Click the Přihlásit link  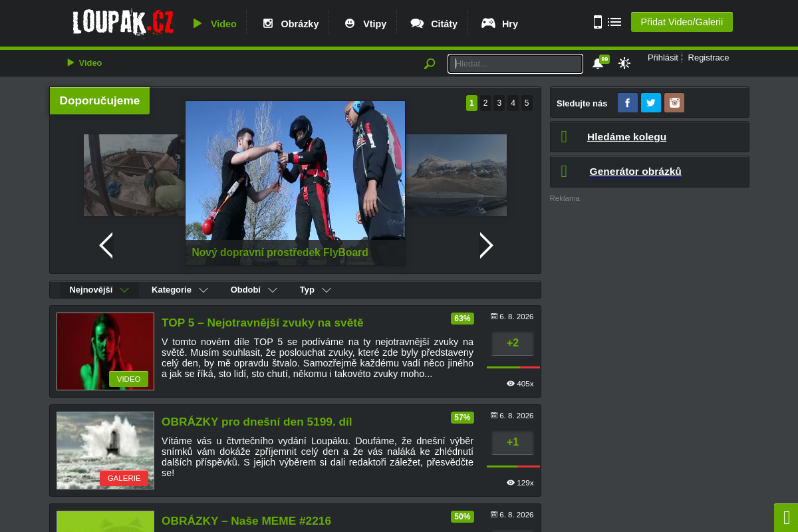click(x=663, y=58)
